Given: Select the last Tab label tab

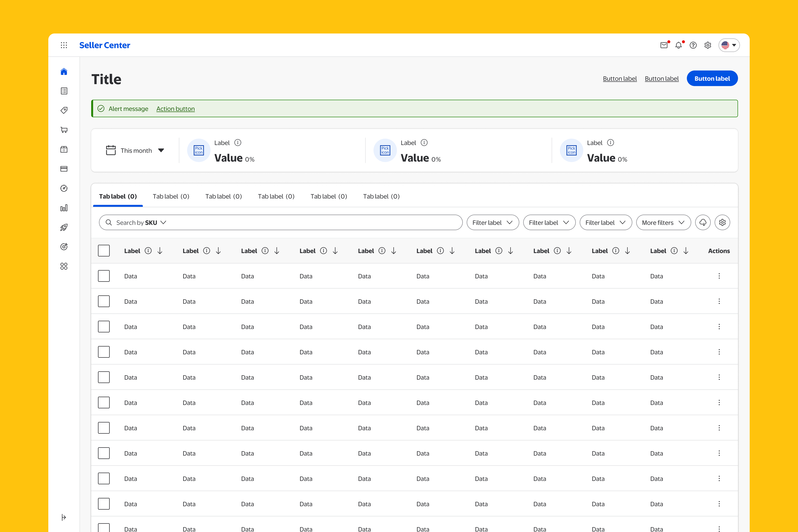Looking at the screenshot, I should (x=381, y=196).
